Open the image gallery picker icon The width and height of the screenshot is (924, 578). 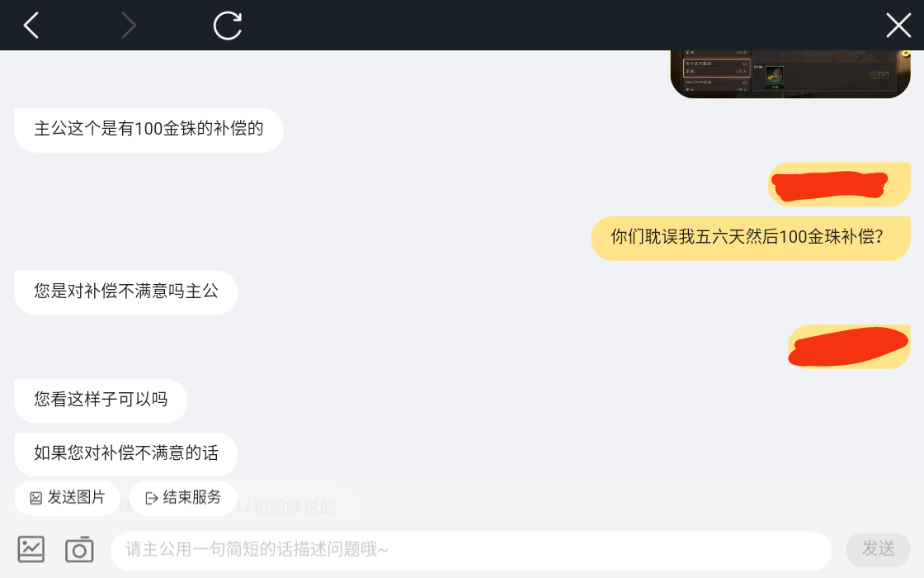click(x=31, y=549)
